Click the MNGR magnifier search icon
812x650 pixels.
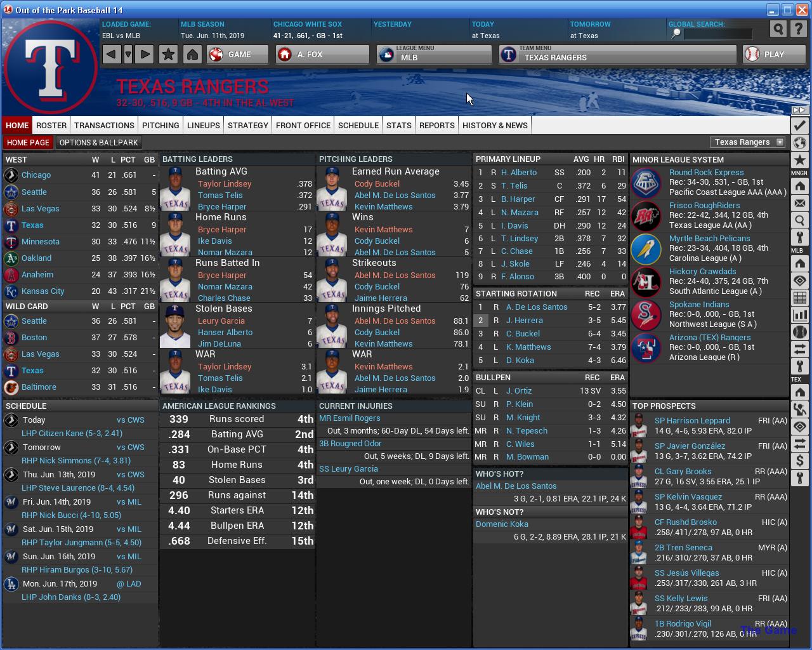point(799,220)
